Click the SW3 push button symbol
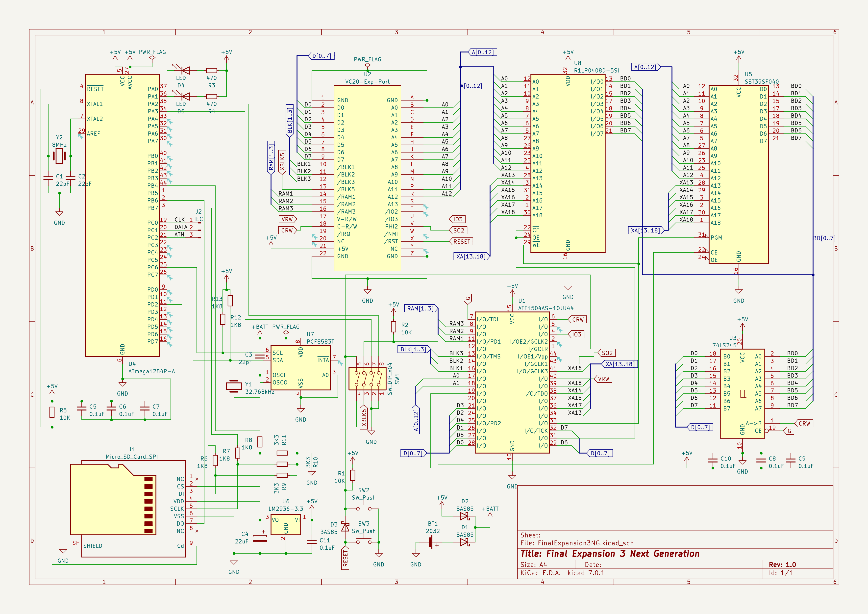 pos(364,541)
